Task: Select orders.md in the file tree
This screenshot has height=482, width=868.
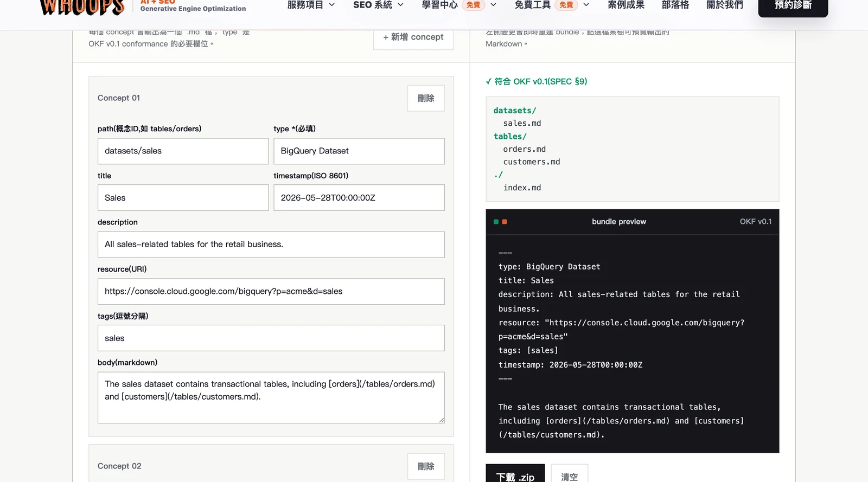Action: [x=524, y=149]
